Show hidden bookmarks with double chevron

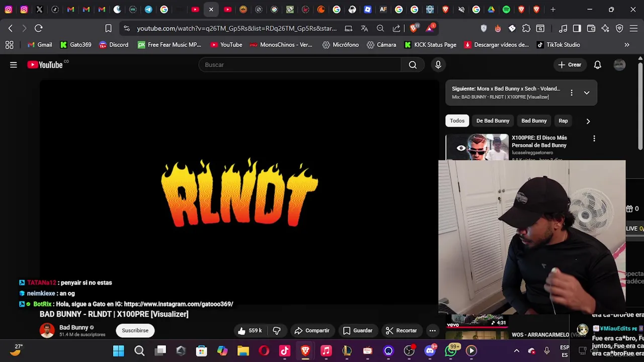pyautogui.click(x=627, y=45)
